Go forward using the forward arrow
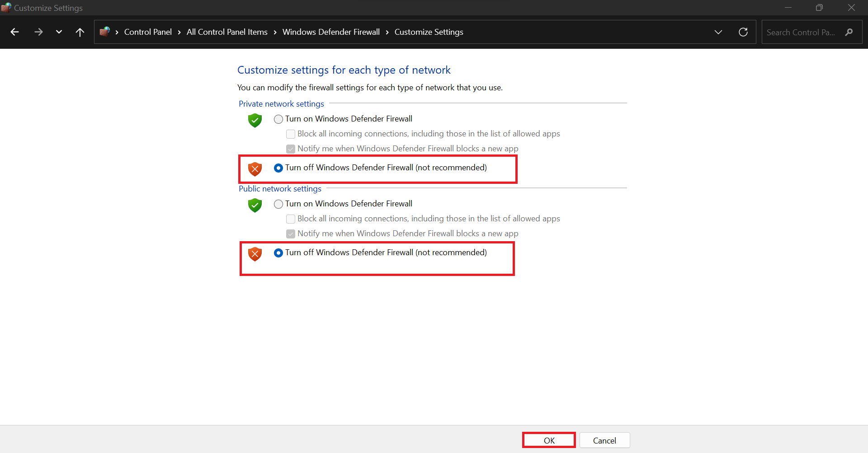 click(38, 32)
